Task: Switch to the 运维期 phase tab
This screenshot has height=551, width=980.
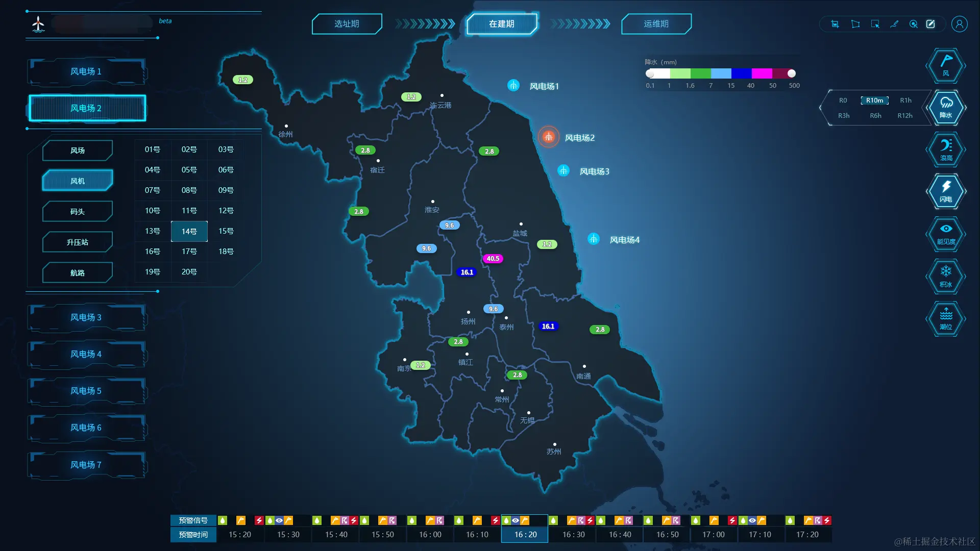Action: click(656, 24)
